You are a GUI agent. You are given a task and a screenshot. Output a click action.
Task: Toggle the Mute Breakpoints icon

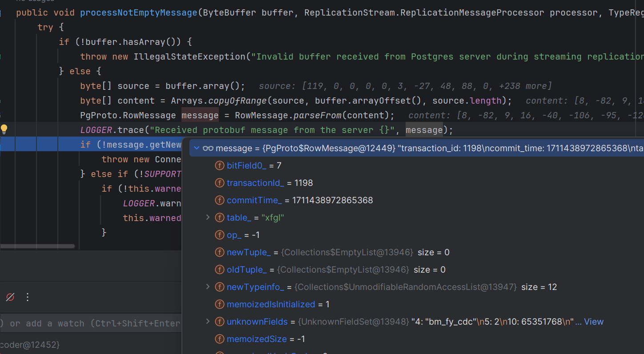(x=10, y=297)
